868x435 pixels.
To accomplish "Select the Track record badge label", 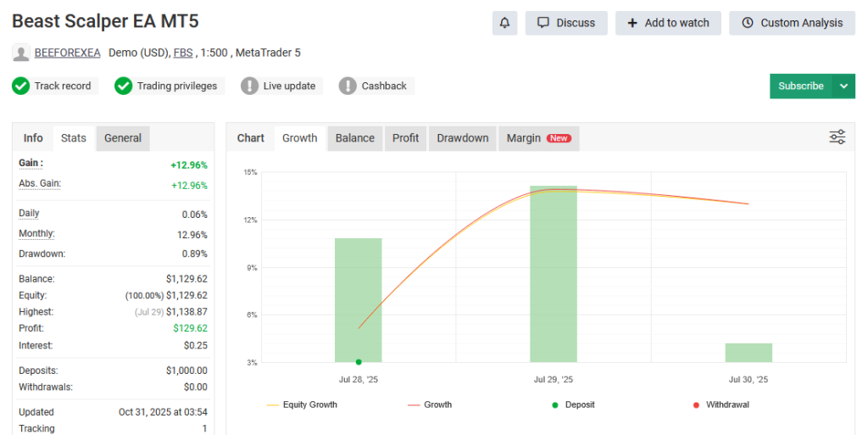I will click(63, 86).
